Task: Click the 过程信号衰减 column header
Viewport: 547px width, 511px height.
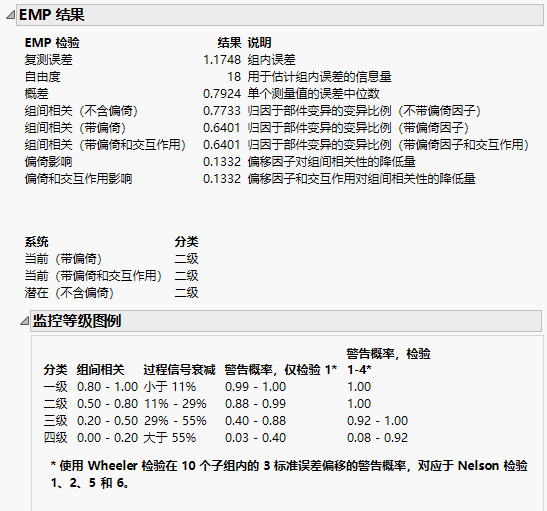Action: 180,369
